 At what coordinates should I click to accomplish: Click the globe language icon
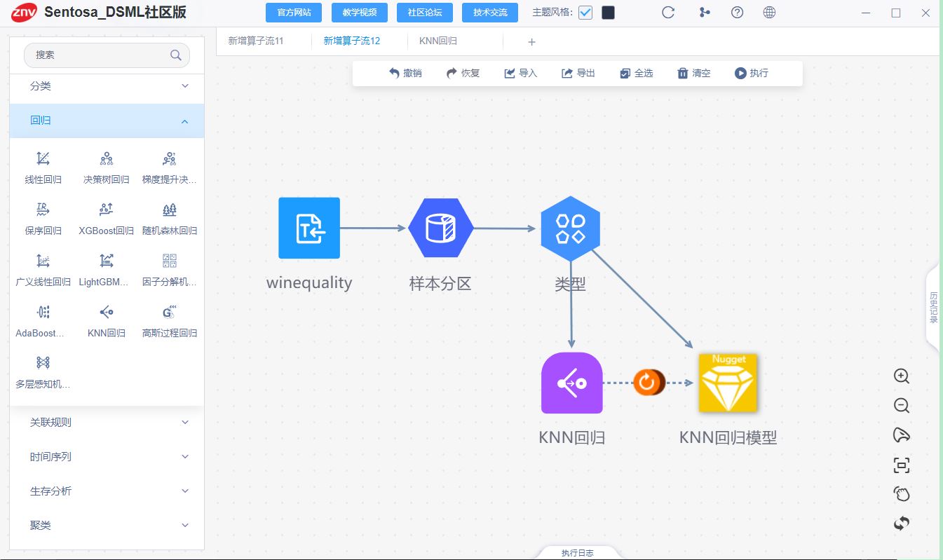click(769, 13)
